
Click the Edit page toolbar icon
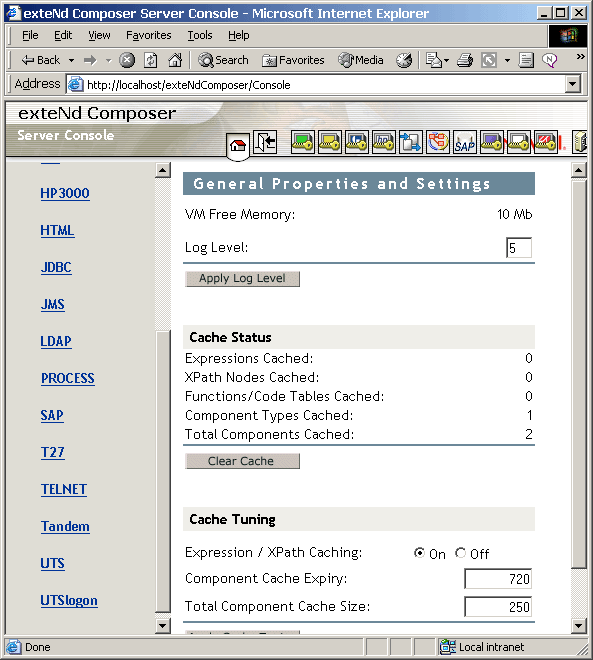click(x=489, y=61)
